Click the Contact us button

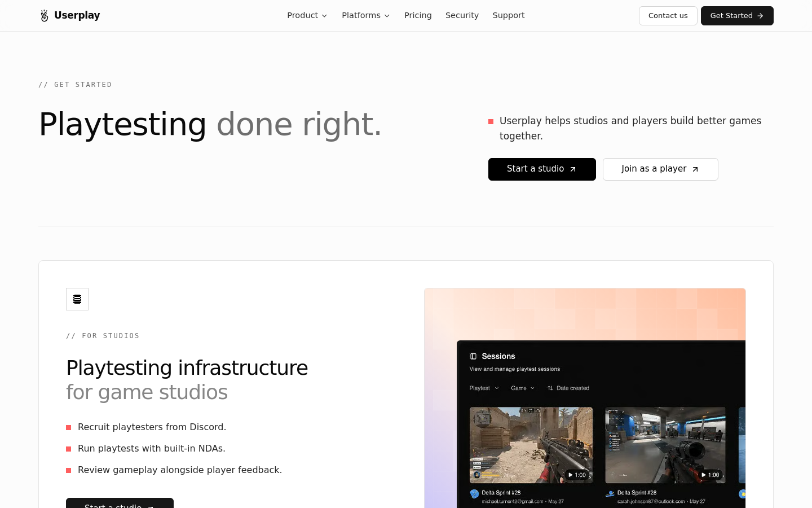tap(668, 16)
